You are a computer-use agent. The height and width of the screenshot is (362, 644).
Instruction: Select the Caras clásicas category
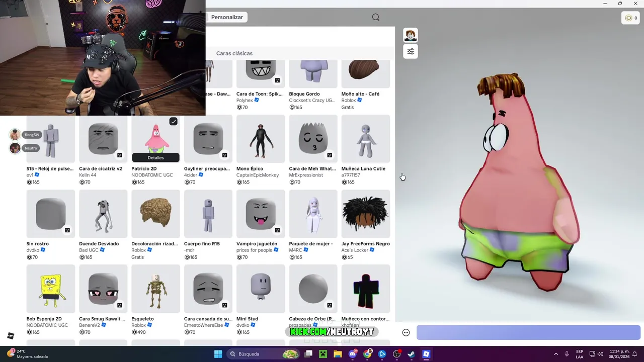(x=234, y=53)
